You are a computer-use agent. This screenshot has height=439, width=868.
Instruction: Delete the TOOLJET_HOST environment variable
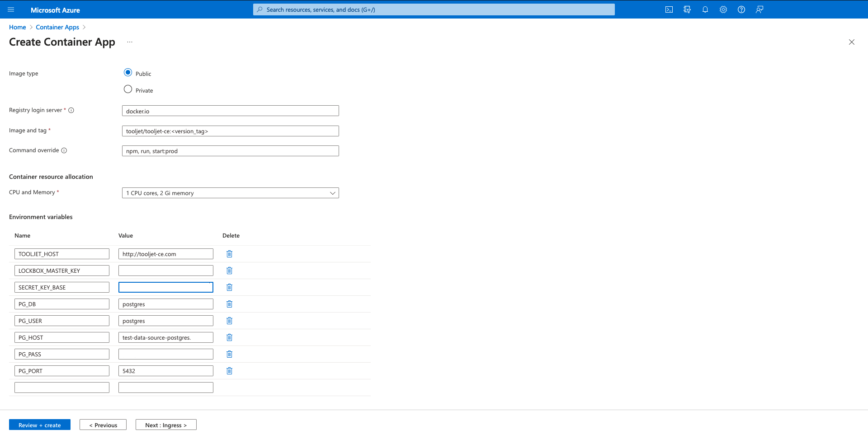[229, 254]
